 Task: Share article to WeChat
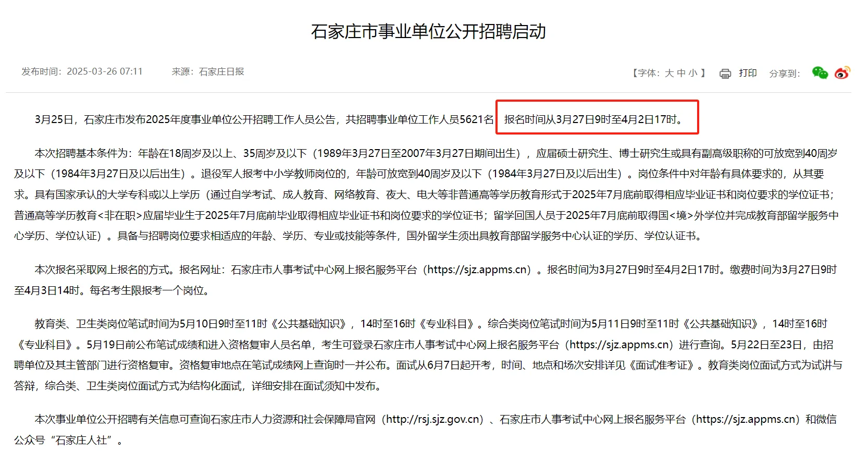[820, 73]
